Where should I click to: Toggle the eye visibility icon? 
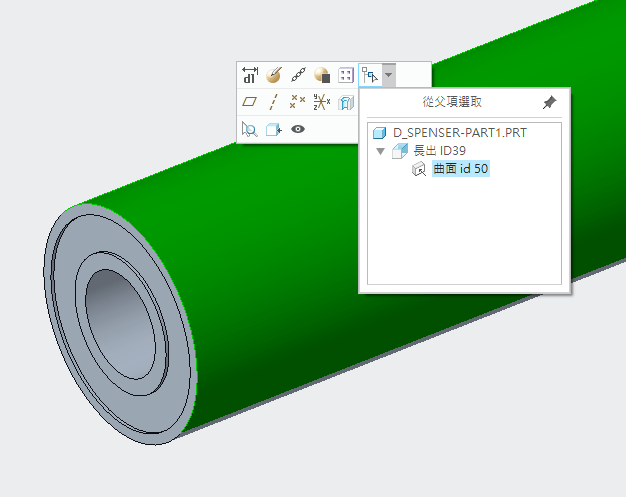[298, 129]
